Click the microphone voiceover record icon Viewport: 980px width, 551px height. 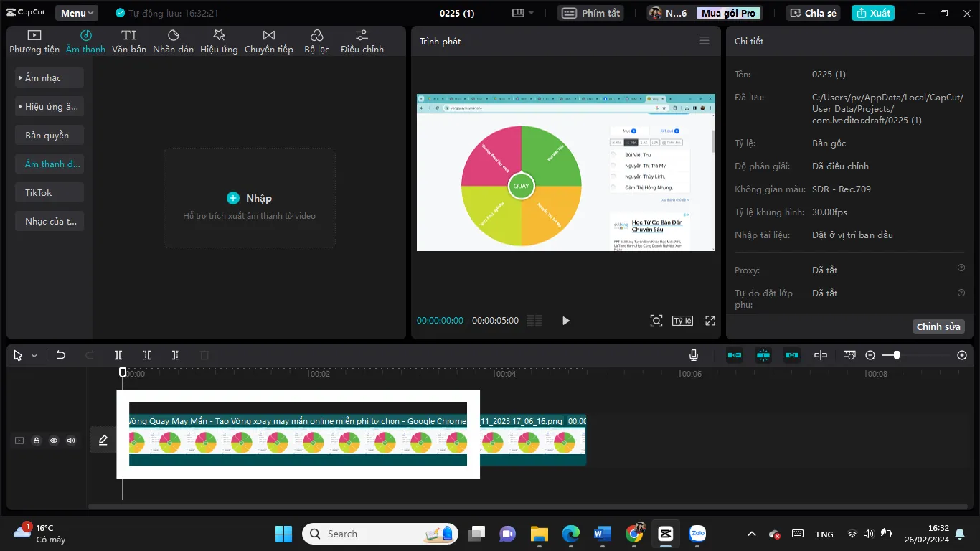tap(694, 355)
